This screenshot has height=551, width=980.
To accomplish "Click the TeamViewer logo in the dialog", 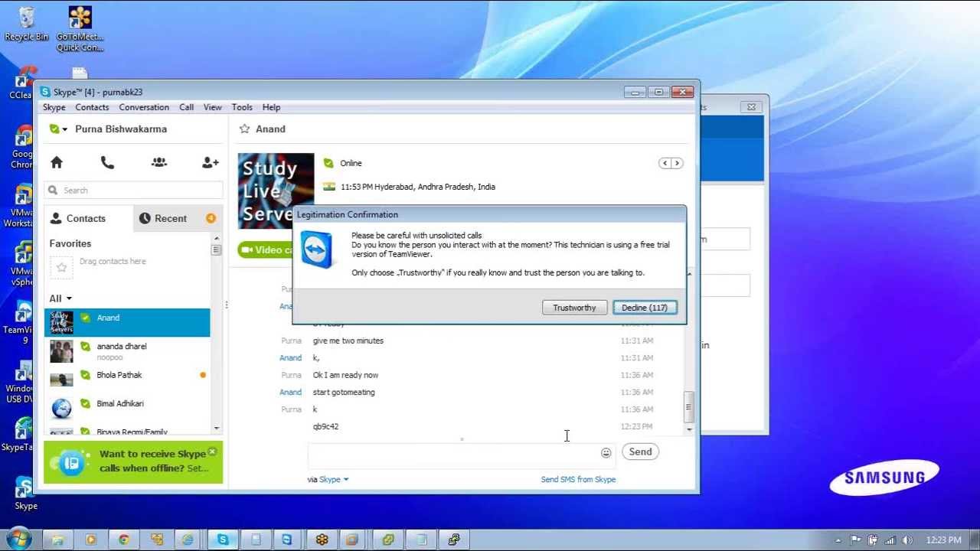I will (x=316, y=249).
